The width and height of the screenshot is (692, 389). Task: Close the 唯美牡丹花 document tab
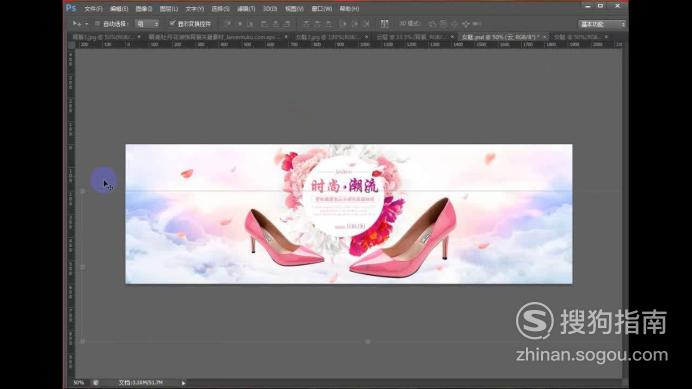(x=286, y=37)
